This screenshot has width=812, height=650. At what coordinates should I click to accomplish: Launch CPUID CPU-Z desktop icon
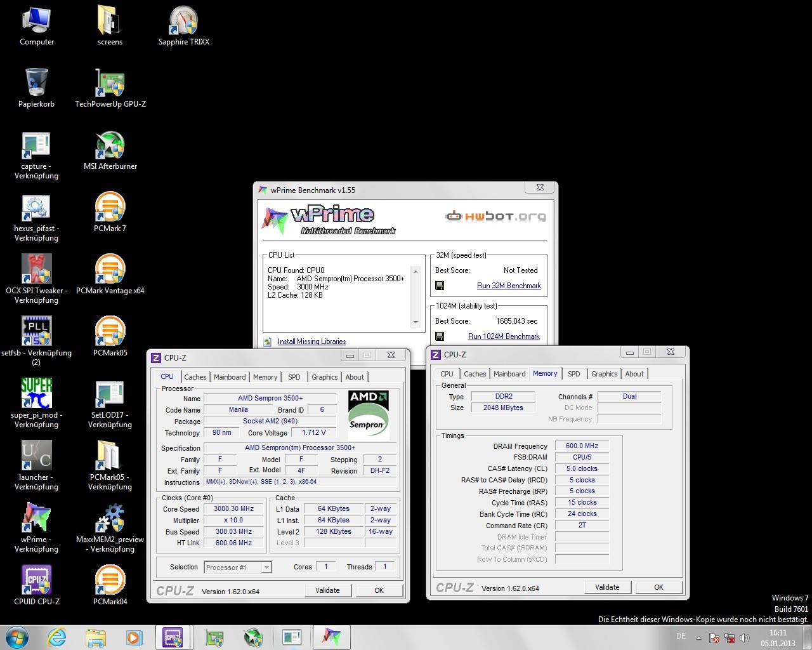(x=37, y=586)
